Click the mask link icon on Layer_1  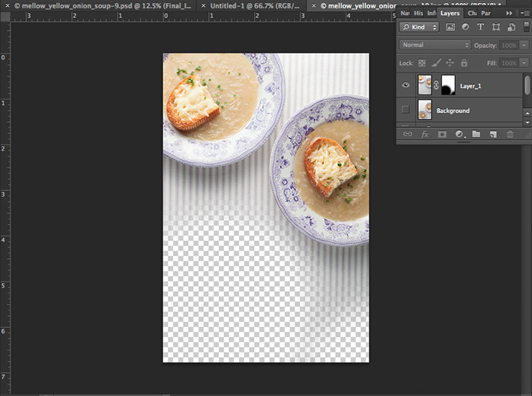pyautogui.click(x=436, y=85)
